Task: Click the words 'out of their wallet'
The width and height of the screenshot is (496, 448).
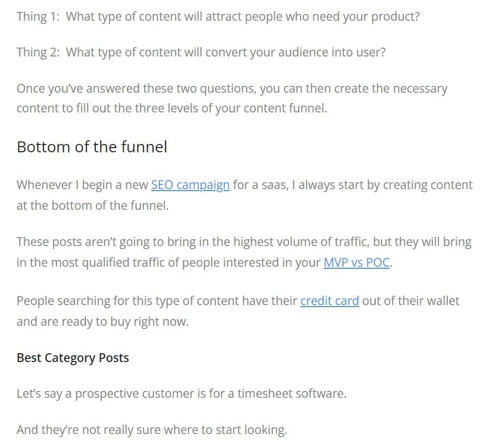Action: tap(411, 300)
